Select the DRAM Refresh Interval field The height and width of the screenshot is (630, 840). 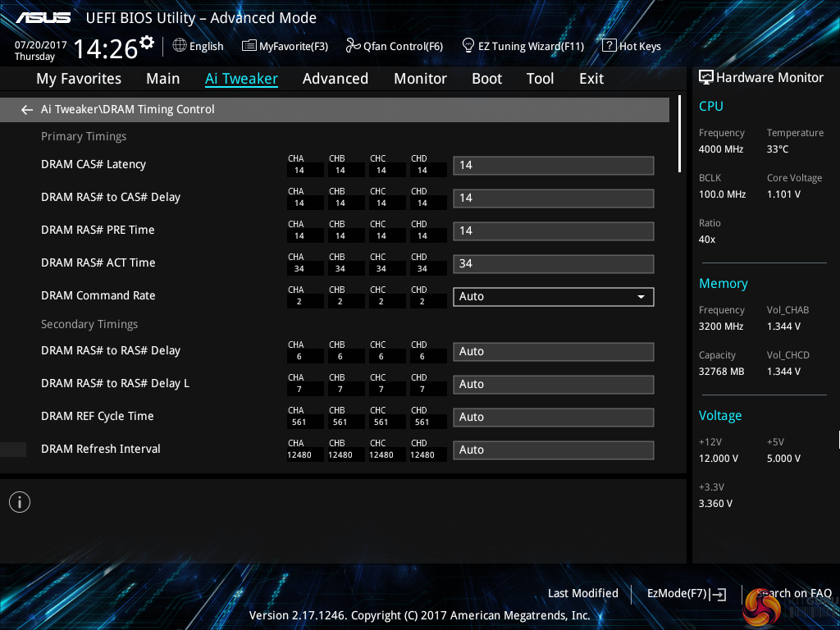(553, 450)
